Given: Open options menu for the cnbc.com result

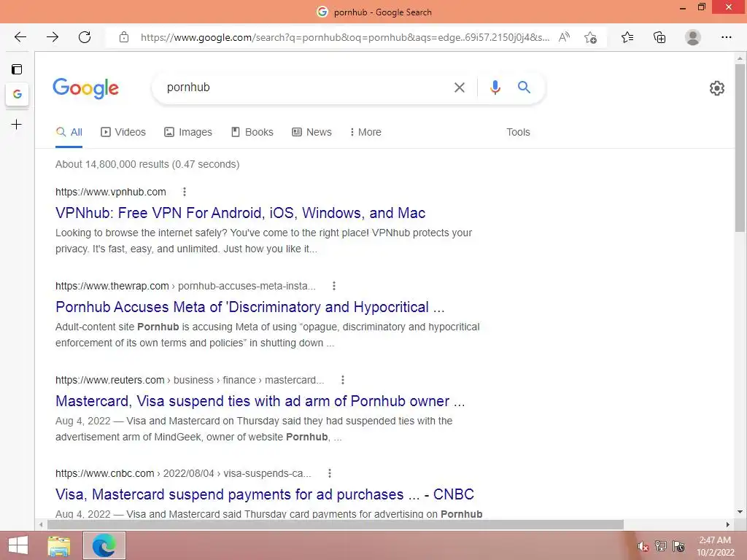Looking at the screenshot, I should pos(330,473).
